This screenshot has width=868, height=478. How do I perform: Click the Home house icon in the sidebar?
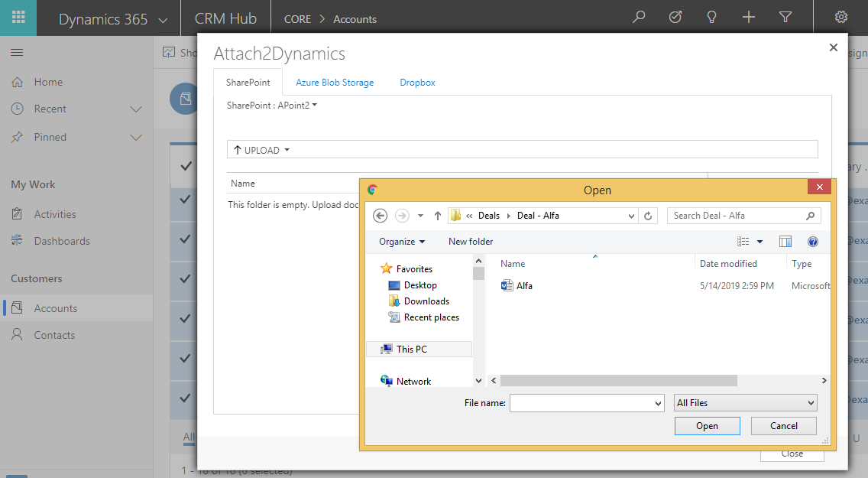point(17,82)
